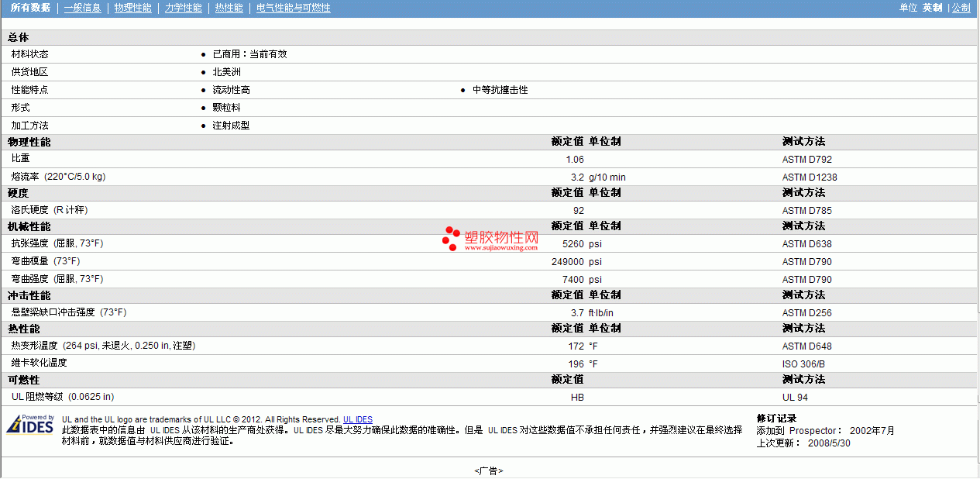The width and height of the screenshot is (980, 479).
Task: Click the 悬壁梁缺口冲击强度 row label
Action: pyautogui.click(x=68, y=312)
